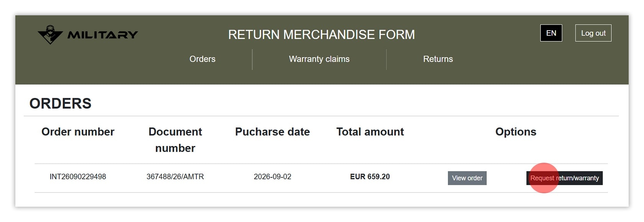
Task: Click the Return Merchandise Form title
Action: 322,34
